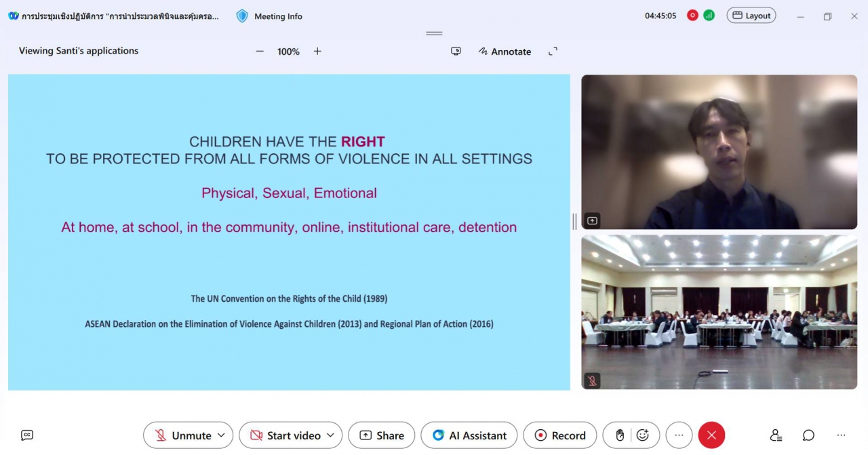Screen dimensions: 868x455
Task: Click the 100% zoom level value
Action: click(288, 52)
